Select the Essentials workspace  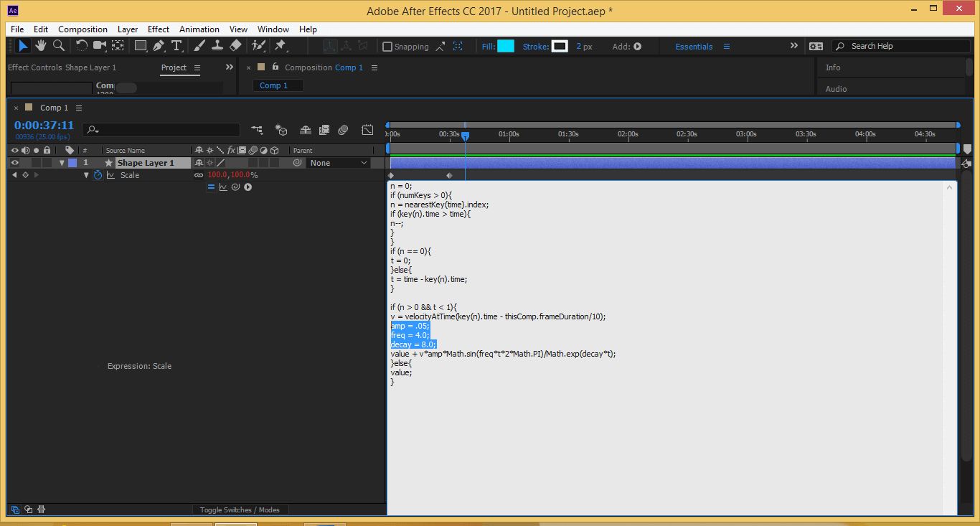694,47
